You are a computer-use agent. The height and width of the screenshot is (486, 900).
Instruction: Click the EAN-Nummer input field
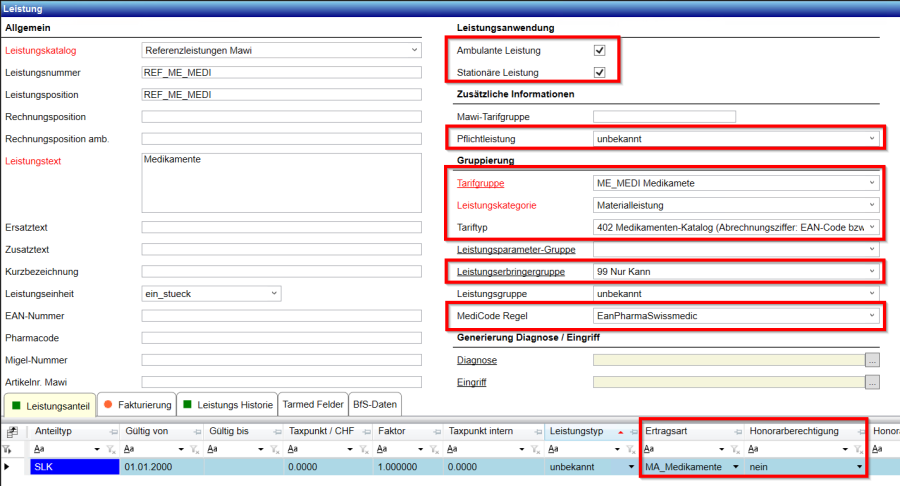tap(281, 316)
